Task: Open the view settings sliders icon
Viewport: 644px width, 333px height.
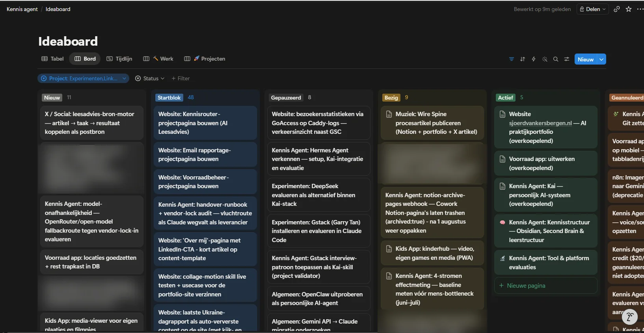Action: coord(567,59)
